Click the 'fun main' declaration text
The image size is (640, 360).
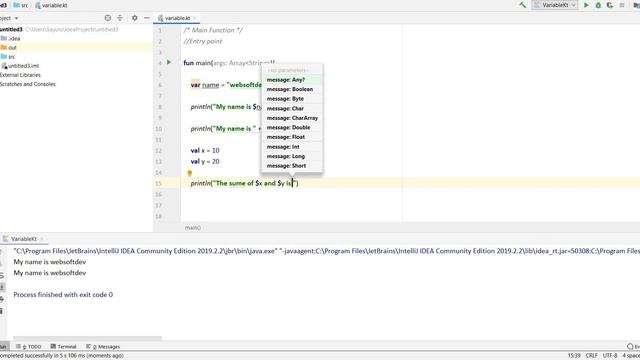(197, 63)
